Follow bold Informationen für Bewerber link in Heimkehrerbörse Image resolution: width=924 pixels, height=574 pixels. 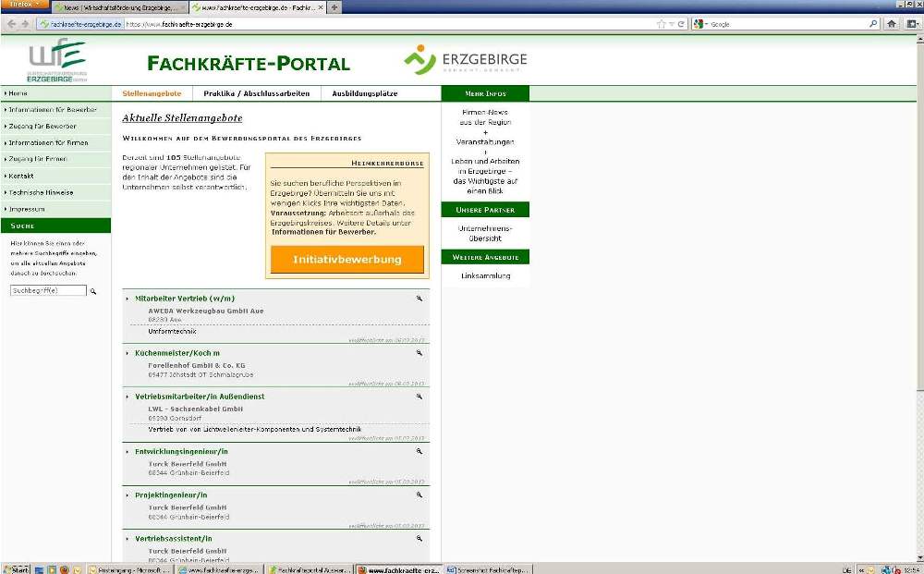coord(323,232)
